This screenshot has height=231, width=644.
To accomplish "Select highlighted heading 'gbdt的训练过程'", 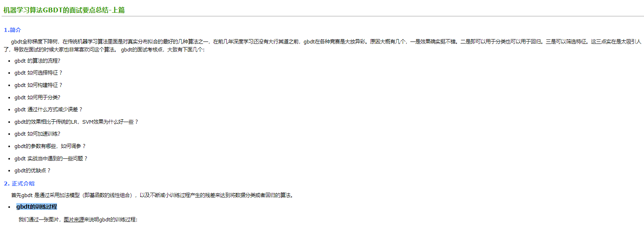I will [x=37, y=207].
